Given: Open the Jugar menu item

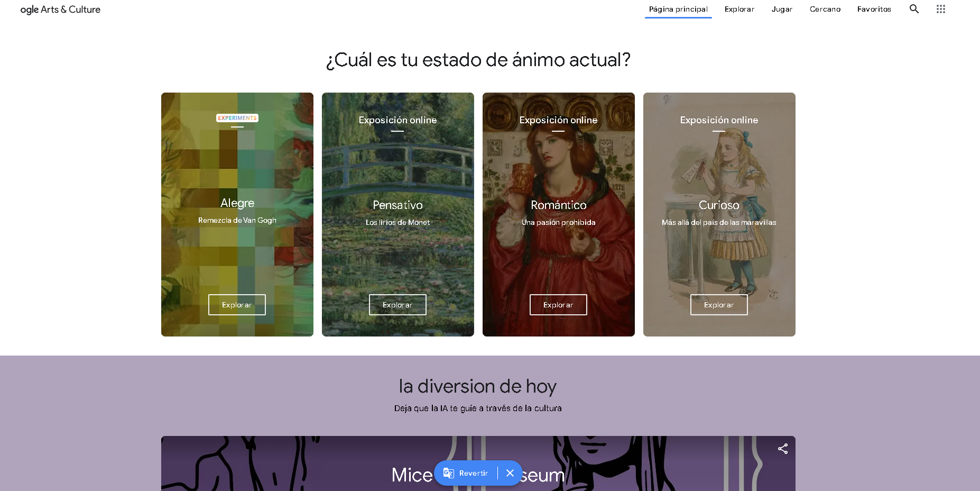Looking at the screenshot, I should point(782,9).
